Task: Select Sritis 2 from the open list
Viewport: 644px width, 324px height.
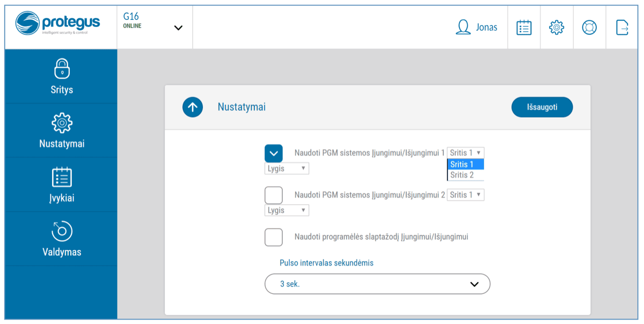Action: [x=465, y=175]
